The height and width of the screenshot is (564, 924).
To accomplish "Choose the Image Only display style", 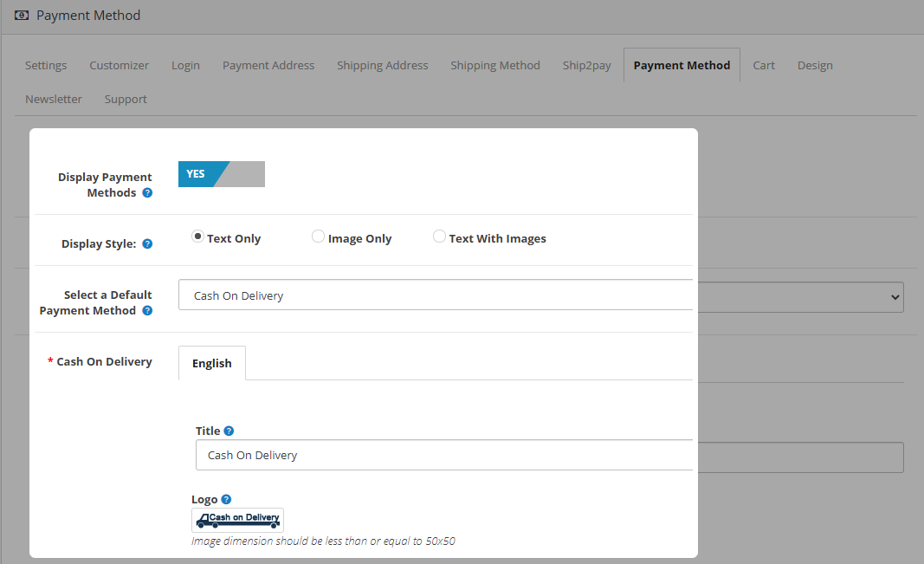I will (x=318, y=237).
